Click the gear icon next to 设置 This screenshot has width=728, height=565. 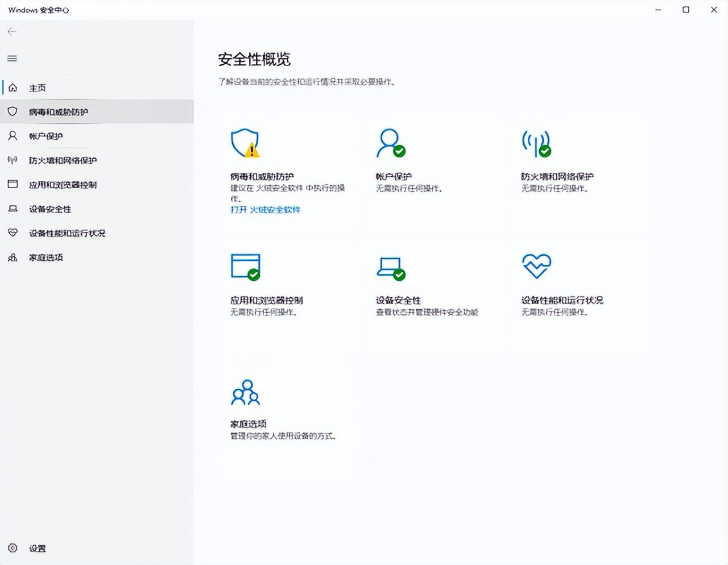coord(13,548)
